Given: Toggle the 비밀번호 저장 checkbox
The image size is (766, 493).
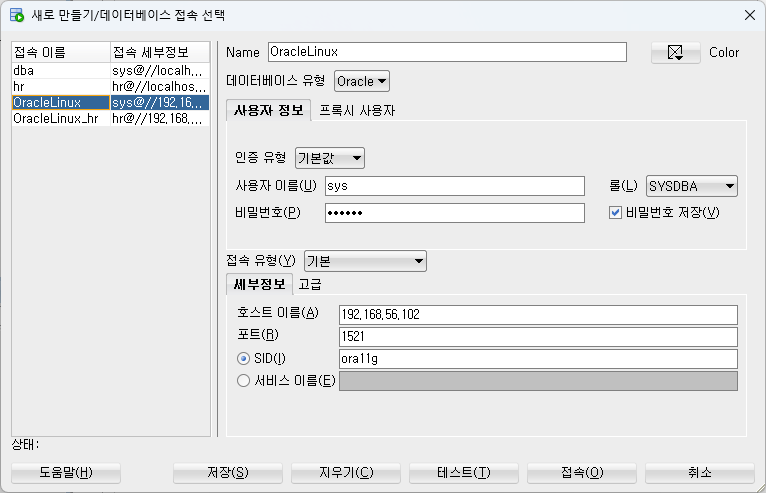Looking at the screenshot, I should pyautogui.click(x=615, y=213).
